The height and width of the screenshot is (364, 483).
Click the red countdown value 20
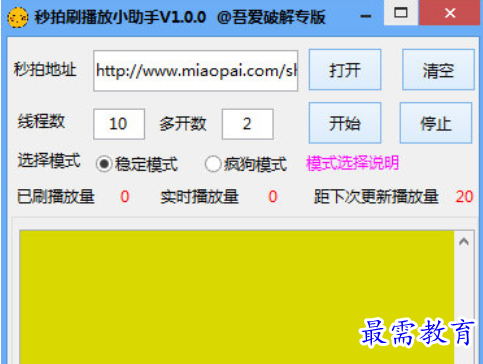coord(464,197)
